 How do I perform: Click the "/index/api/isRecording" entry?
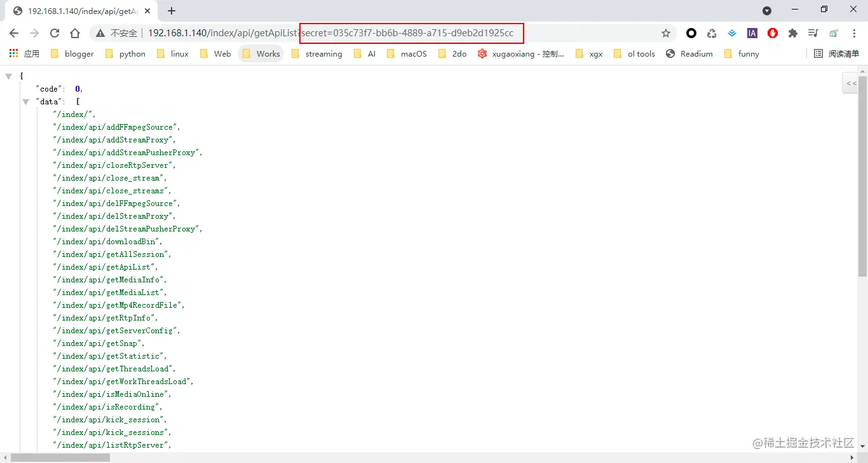107,407
